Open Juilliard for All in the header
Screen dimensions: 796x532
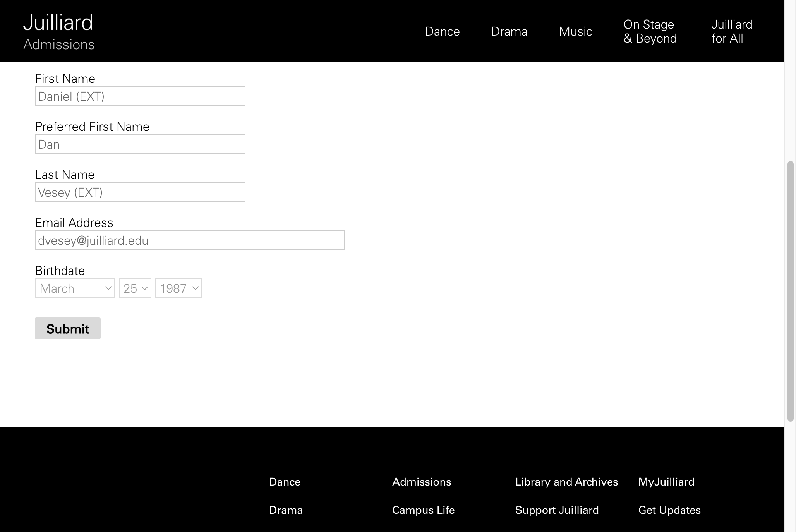732,31
